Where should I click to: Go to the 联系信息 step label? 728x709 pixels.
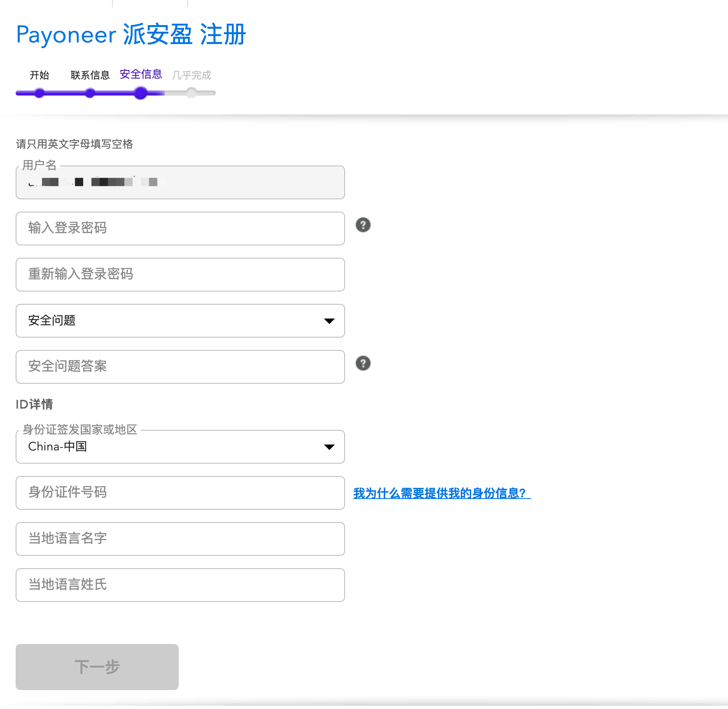click(x=90, y=75)
